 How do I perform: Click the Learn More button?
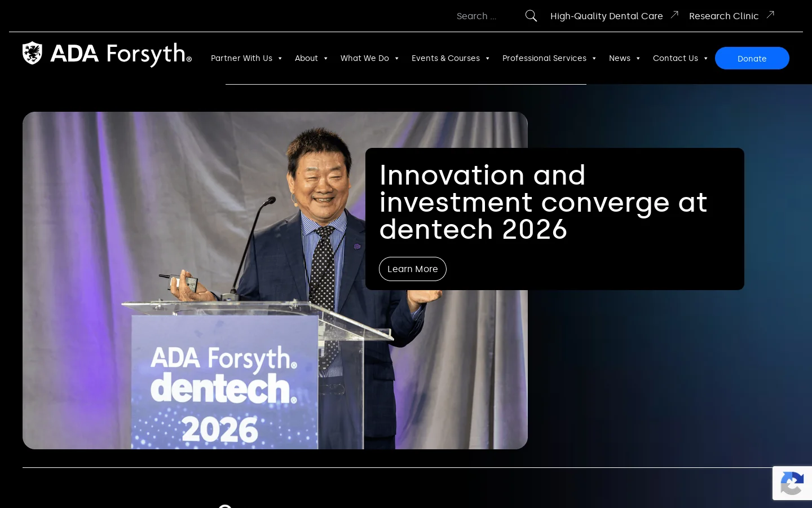[413, 269]
